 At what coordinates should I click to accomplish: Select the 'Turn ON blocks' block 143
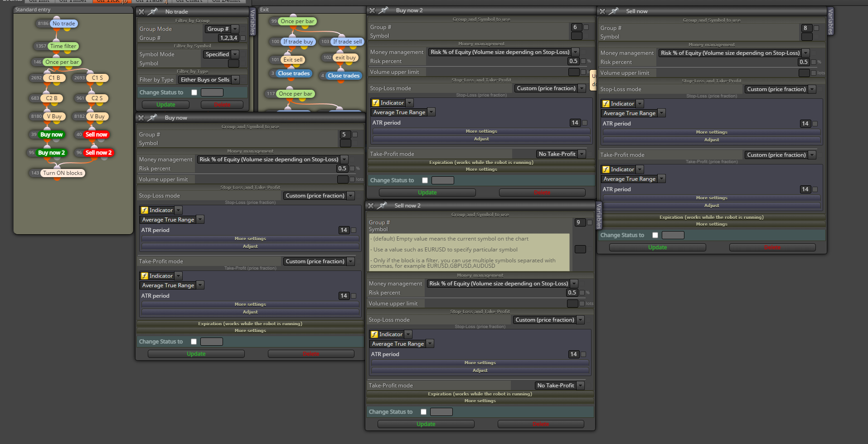pyautogui.click(x=63, y=173)
